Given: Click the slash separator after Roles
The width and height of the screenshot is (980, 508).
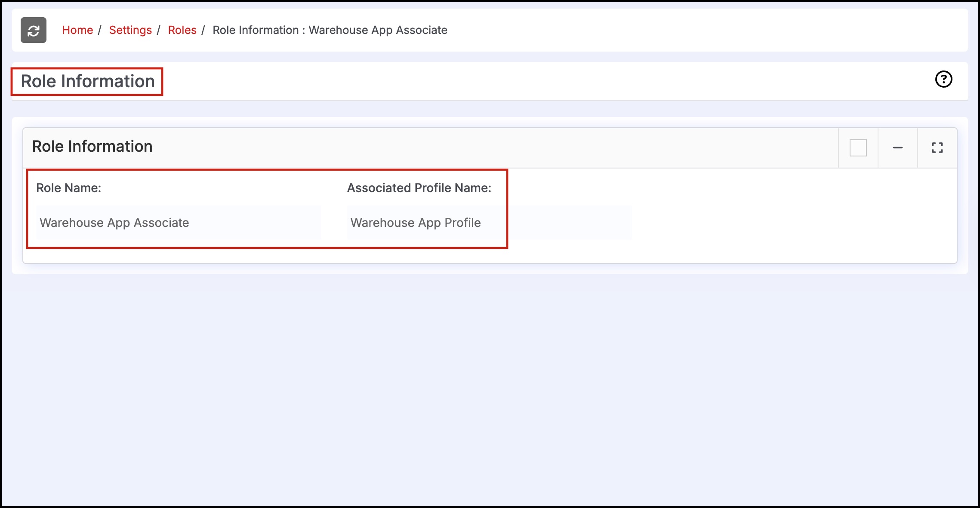Looking at the screenshot, I should [x=203, y=30].
